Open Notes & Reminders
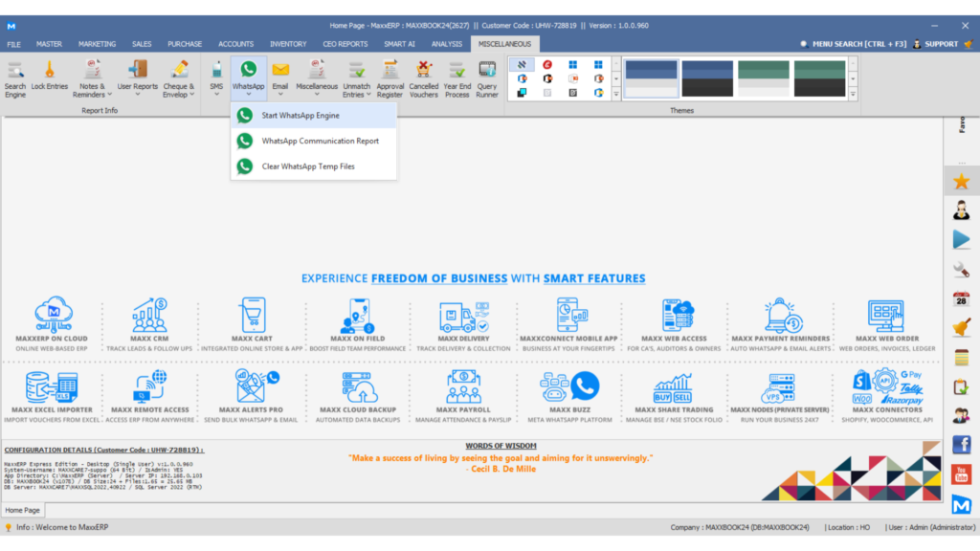Viewport: 980px width, 551px height. 92,79
